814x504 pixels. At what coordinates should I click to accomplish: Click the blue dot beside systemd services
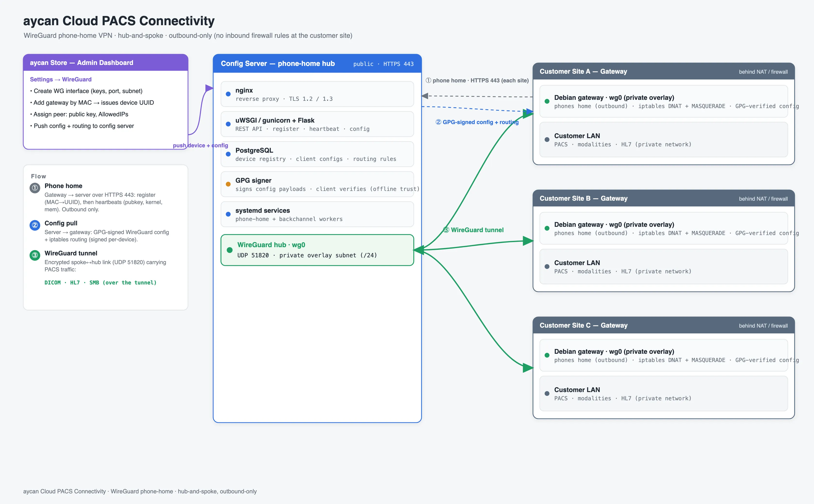coord(228,214)
